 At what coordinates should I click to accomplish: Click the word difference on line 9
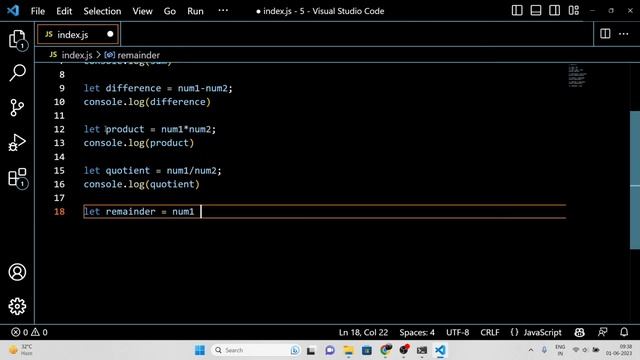133,88
